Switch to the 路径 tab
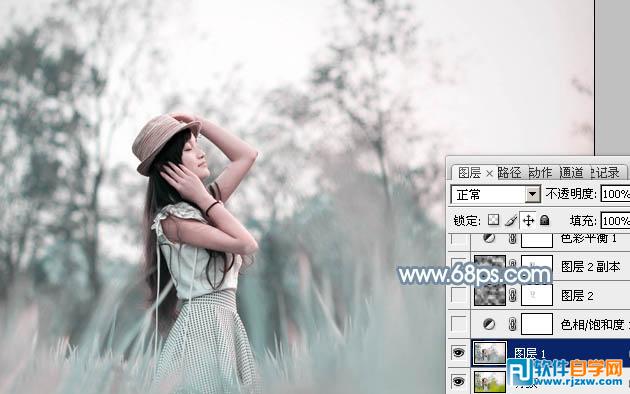The image size is (630, 394). (509, 173)
